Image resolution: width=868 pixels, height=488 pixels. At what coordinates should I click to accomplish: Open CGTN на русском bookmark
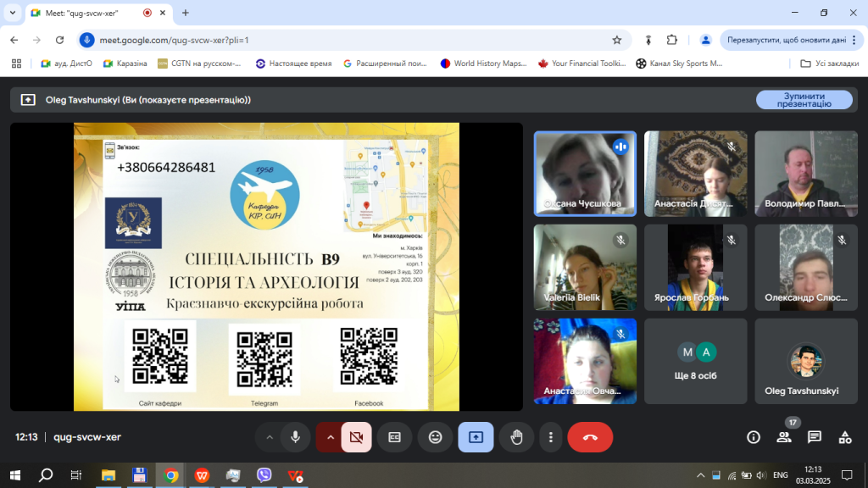(200, 64)
